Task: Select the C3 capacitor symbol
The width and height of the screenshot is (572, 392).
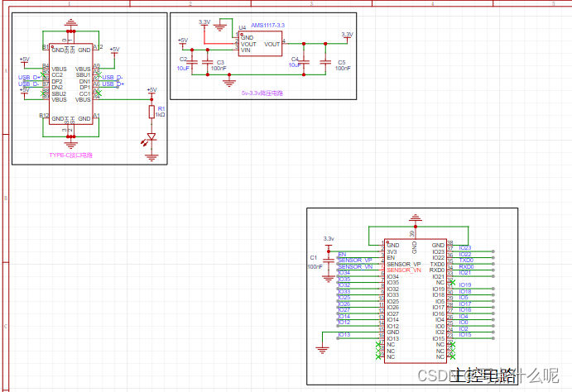Action: (x=207, y=62)
